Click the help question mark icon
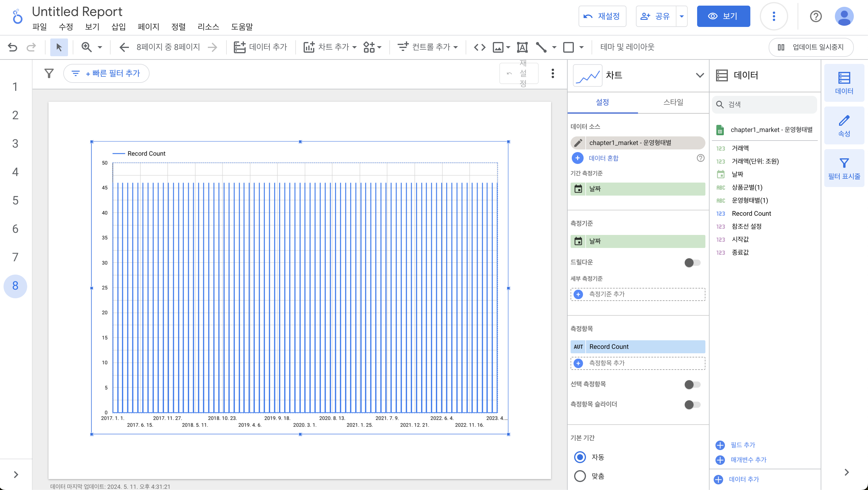This screenshot has width=868, height=490. click(x=815, y=16)
